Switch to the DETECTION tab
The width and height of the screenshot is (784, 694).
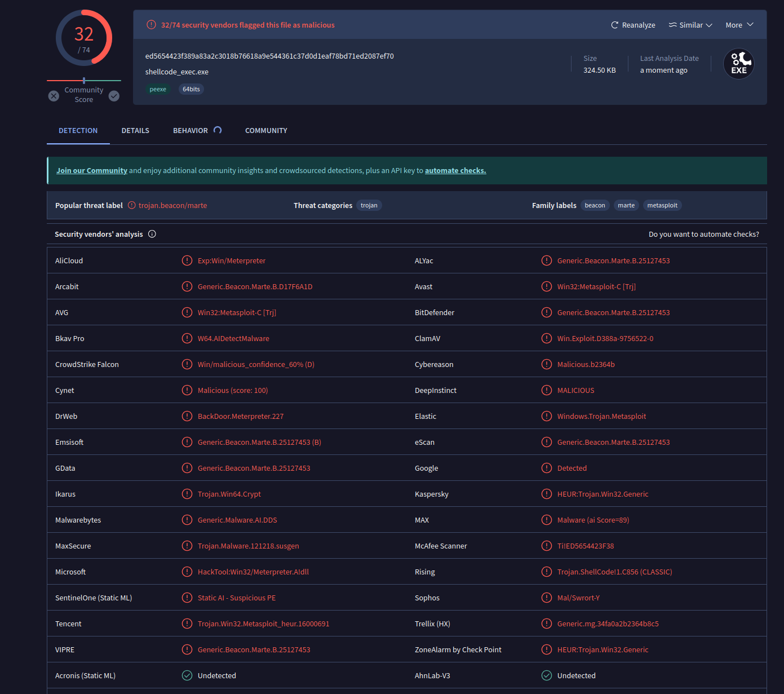click(x=78, y=130)
